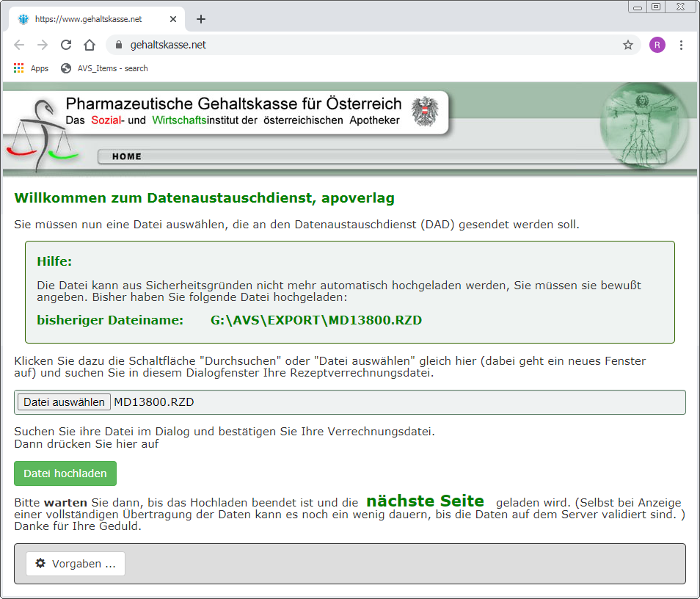This screenshot has height=599, width=700.
Task: Click the browser forward arrow
Action: pyautogui.click(x=43, y=45)
